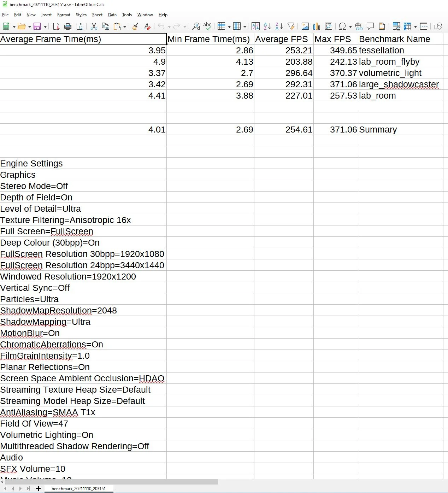This screenshot has height=493, width=448.
Task: Open the Sheet menu
Action: [97, 15]
